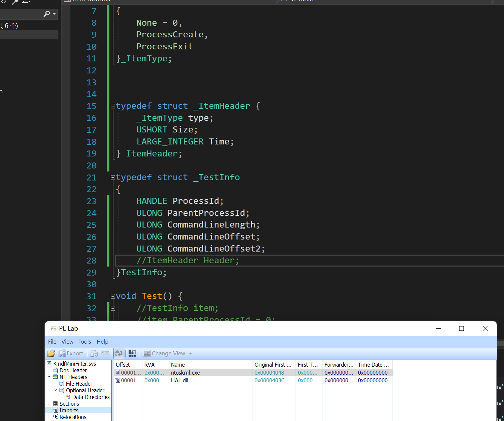Open the Change View dropdown in PE Lab
Viewport: 504px width, 421px height.
pyautogui.click(x=168, y=353)
